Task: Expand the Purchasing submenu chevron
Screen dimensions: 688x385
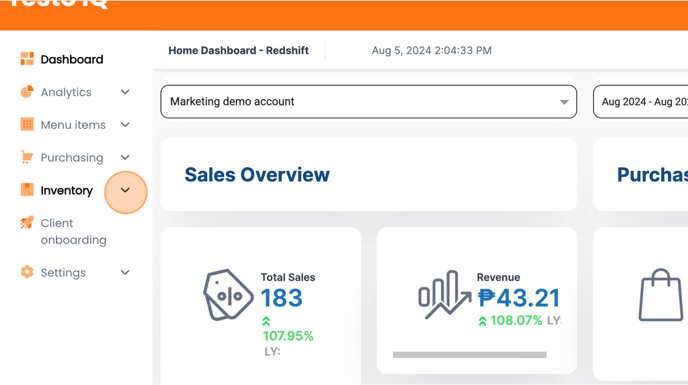Action: [x=125, y=157]
